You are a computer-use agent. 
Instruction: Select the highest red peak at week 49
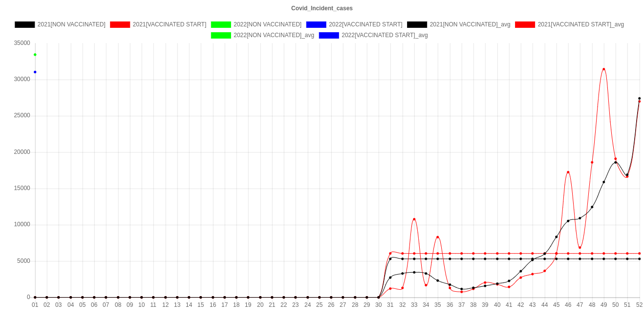604,69
